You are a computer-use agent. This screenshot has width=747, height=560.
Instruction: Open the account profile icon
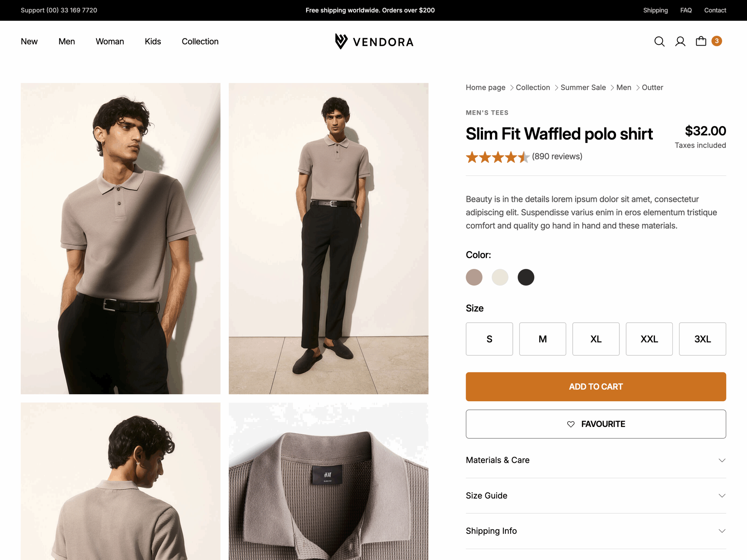(x=680, y=41)
